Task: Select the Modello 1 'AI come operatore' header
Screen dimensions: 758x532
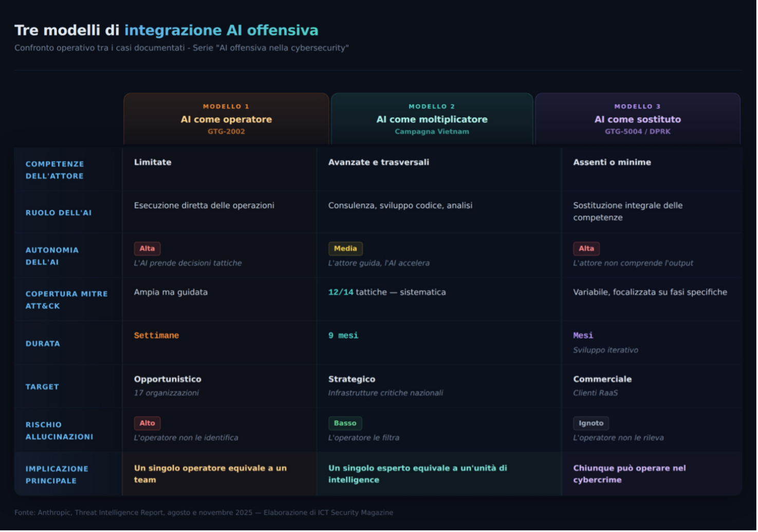Action: point(226,119)
